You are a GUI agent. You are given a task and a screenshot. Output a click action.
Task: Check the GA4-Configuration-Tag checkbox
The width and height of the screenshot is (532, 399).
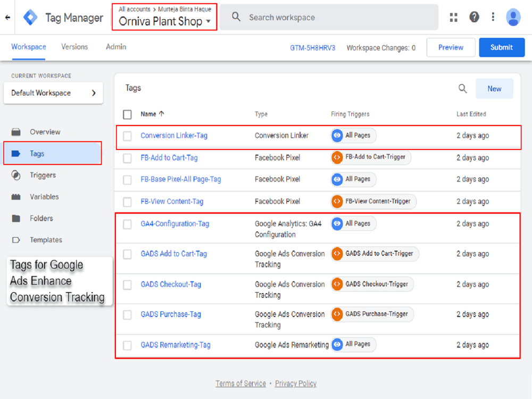pos(127,225)
